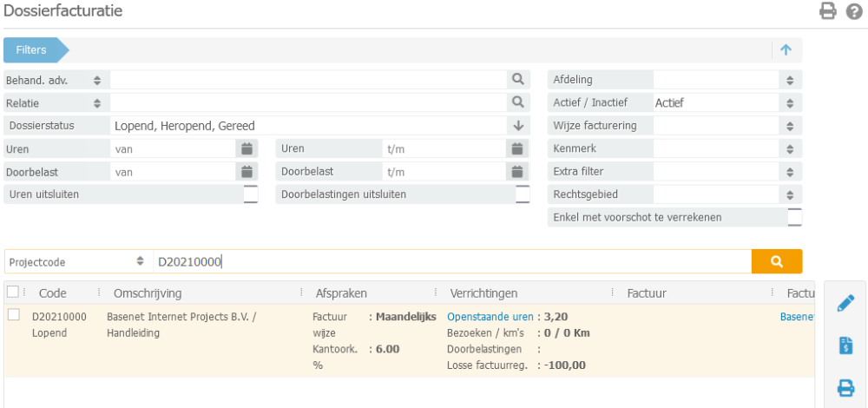This screenshot has width=868, height=408.
Task: Click magnifier icon next to Behand. adv. field
Action: tap(518, 80)
